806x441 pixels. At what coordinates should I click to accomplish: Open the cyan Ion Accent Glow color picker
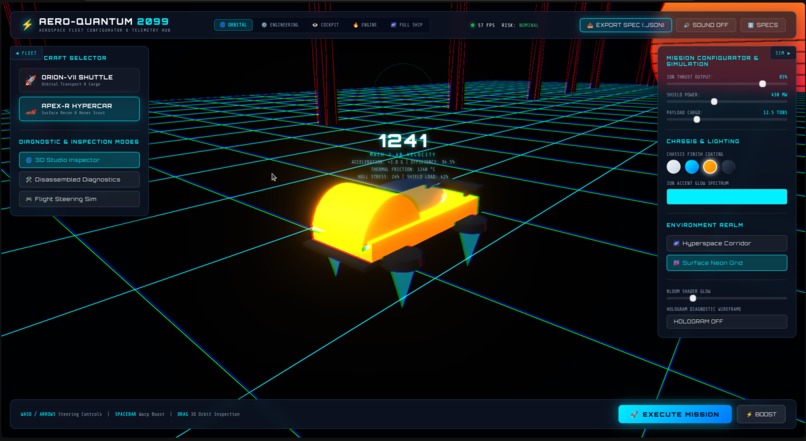point(727,196)
